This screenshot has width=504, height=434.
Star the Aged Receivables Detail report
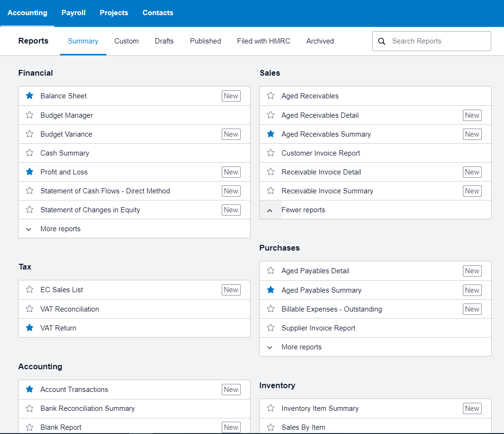pos(270,115)
